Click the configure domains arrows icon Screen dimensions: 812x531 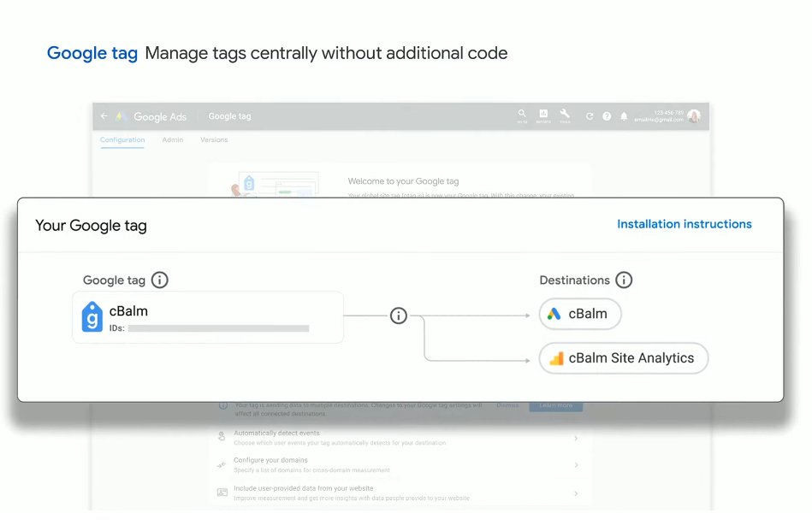pyautogui.click(x=222, y=465)
